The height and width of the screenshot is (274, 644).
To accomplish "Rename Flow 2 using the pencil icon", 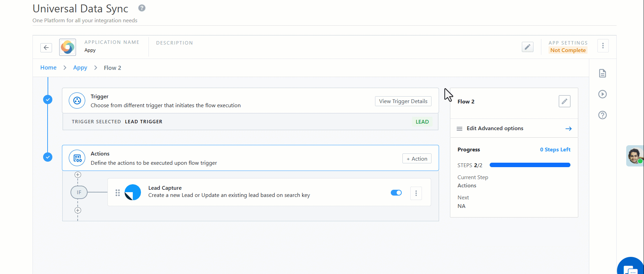I will pyautogui.click(x=565, y=101).
